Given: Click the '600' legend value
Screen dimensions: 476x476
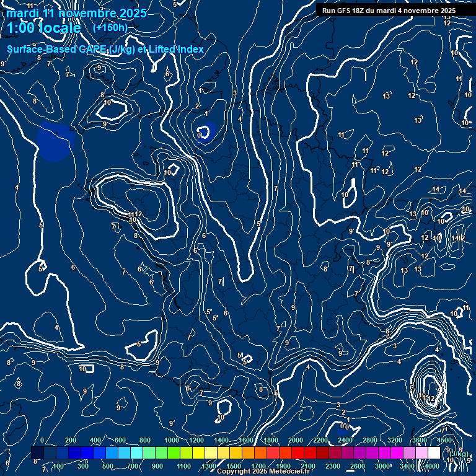Looking at the screenshot, I should click(x=120, y=440).
